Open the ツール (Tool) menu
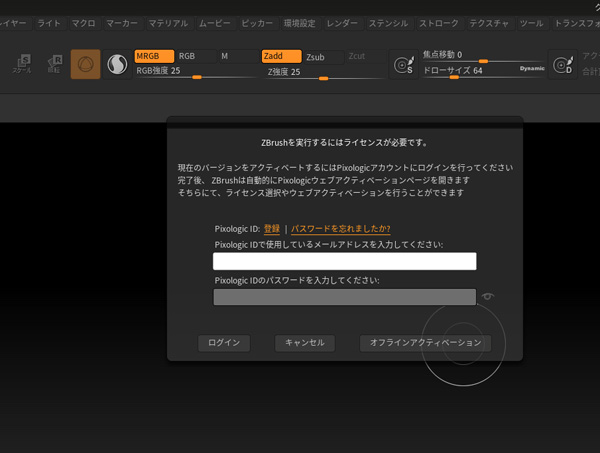The image size is (600, 453). tap(531, 23)
